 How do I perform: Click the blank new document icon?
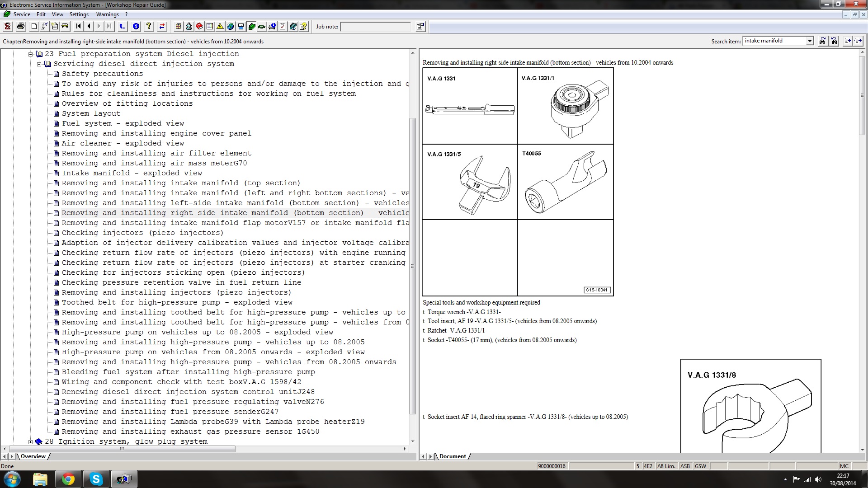pyautogui.click(x=34, y=26)
